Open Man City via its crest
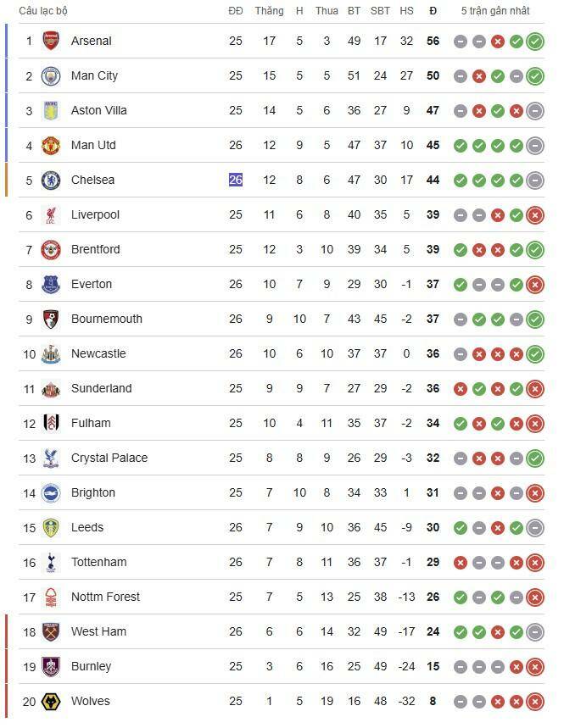 pyautogui.click(x=52, y=75)
